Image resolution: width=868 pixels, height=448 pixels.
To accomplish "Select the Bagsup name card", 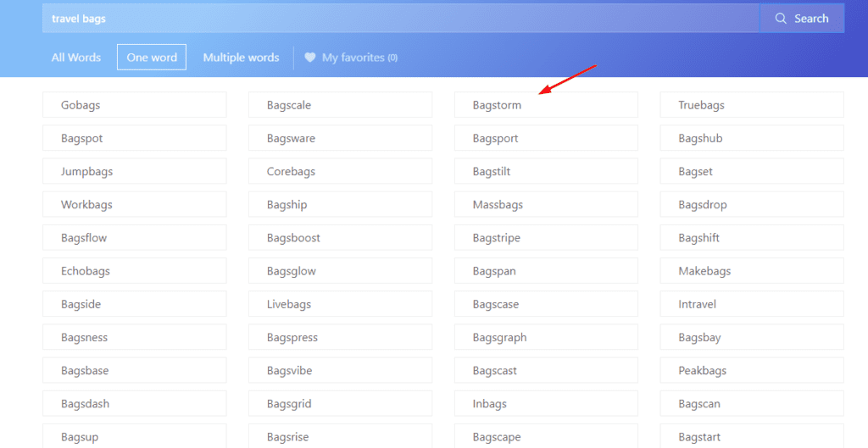I will 135,436.
